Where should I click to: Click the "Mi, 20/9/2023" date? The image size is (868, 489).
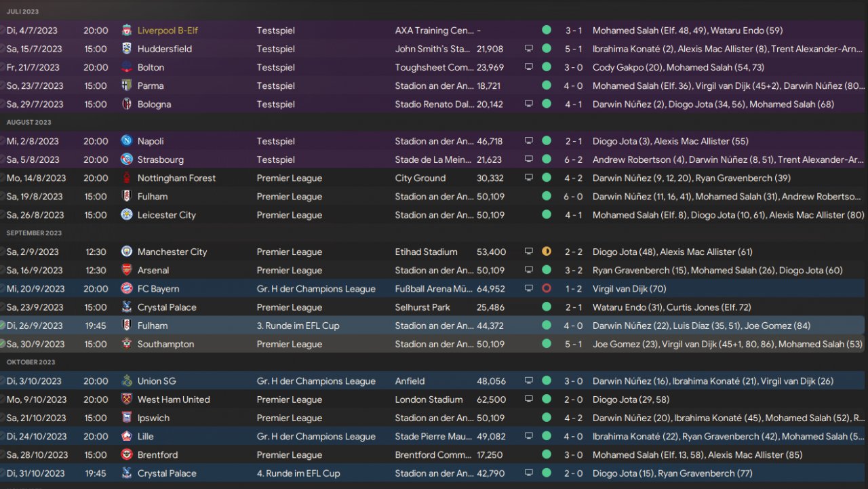click(35, 289)
